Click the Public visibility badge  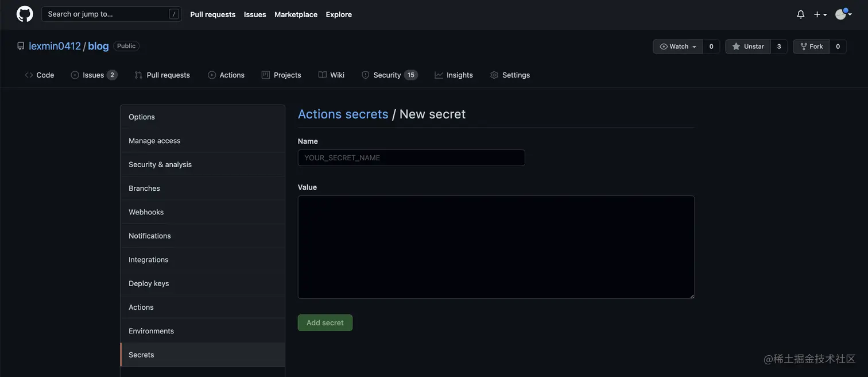(126, 46)
